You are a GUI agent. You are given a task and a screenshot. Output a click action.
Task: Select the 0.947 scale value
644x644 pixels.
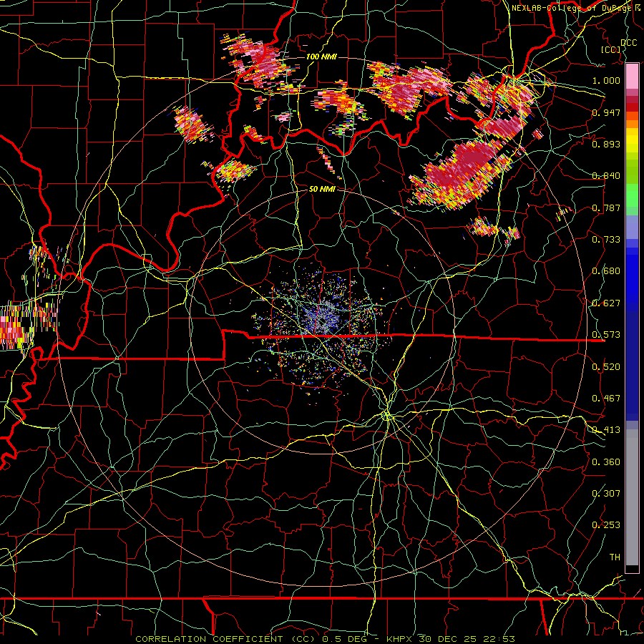[x=606, y=112]
